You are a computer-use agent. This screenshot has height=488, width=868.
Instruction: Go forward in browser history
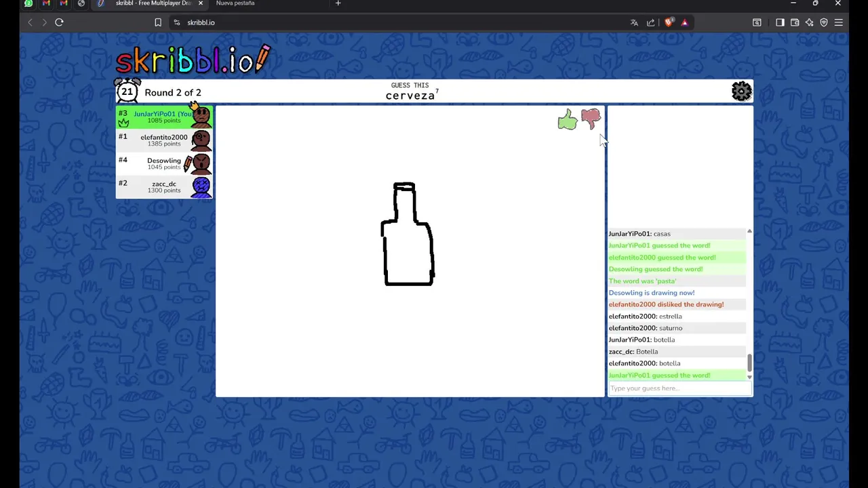click(44, 22)
